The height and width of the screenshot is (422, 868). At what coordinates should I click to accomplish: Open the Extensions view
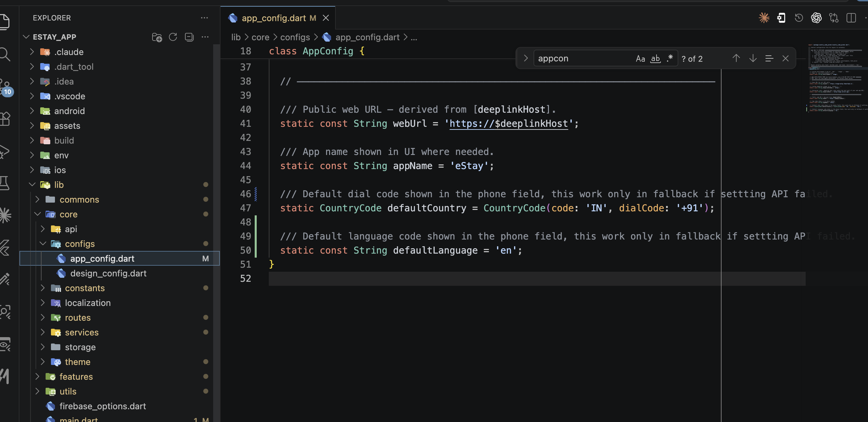[x=5, y=119]
